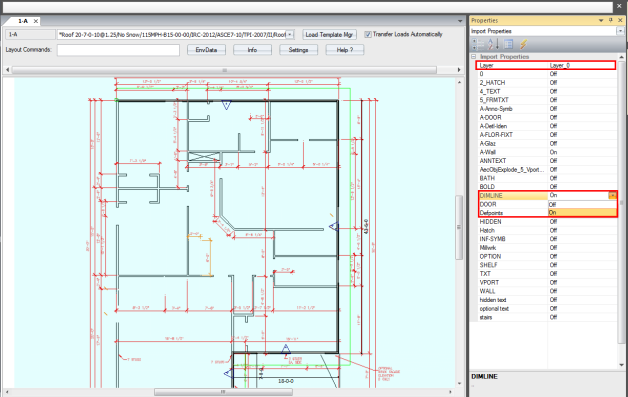Open the document tab list arrow

click(x=460, y=21)
